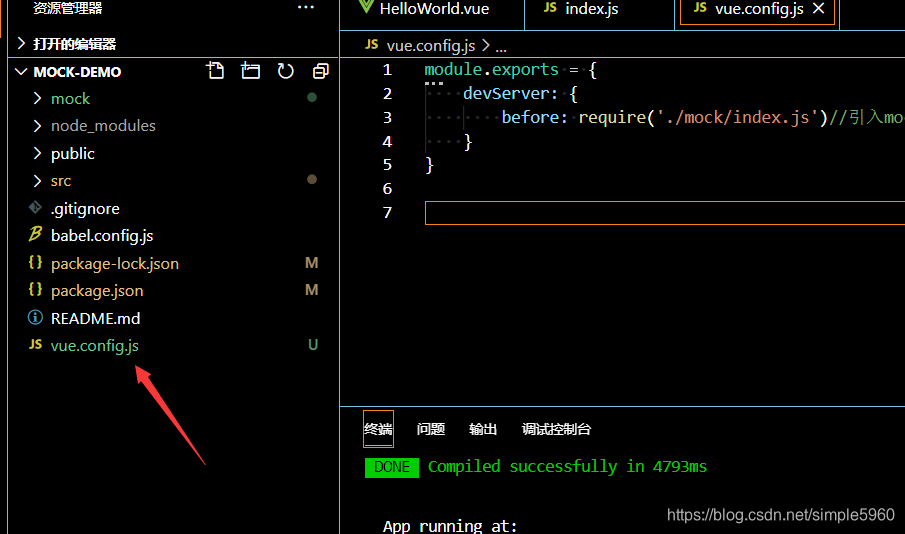Click the git icon next to .gitignore
The height and width of the screenshot is (534, 905).
(x=35, y=207)
